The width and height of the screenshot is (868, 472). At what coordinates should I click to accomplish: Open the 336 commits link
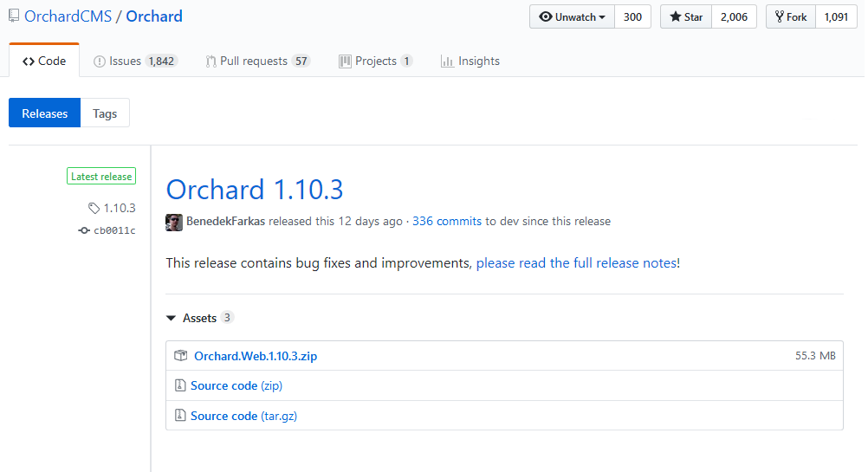tap(447, 222)
